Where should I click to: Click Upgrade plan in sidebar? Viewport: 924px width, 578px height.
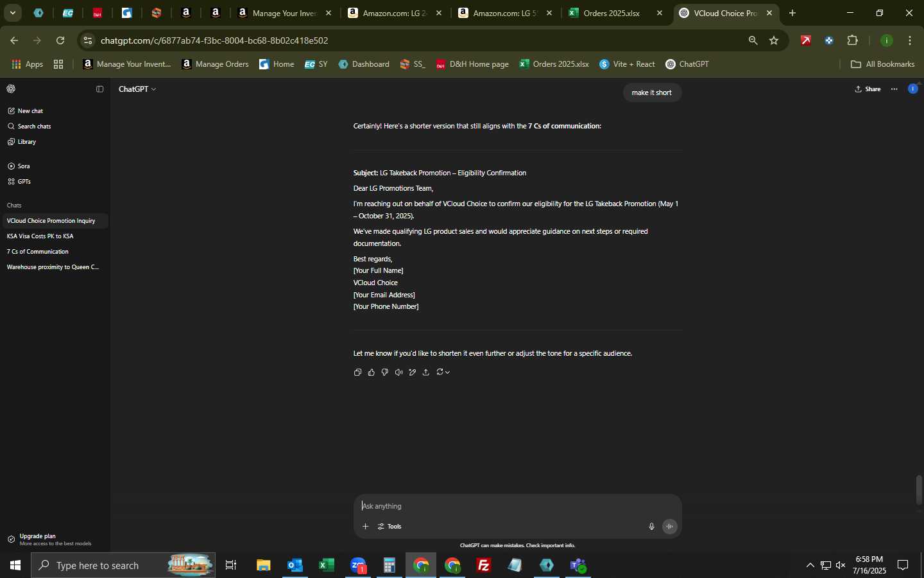55,539
